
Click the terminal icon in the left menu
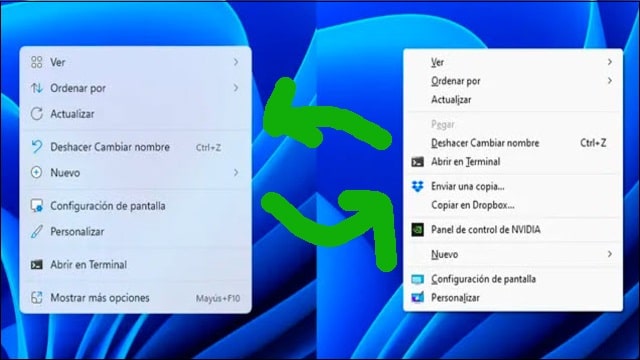pyautogui.click(x=37, y=264)
